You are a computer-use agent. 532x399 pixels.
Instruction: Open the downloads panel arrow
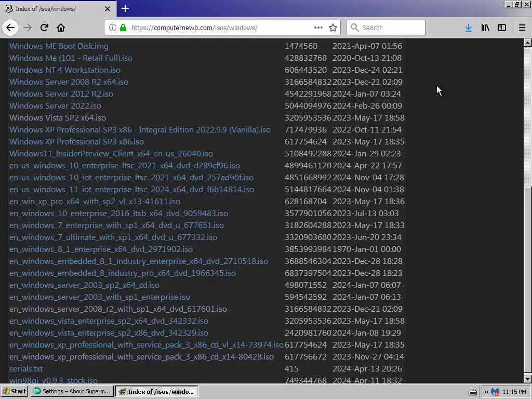469,28
